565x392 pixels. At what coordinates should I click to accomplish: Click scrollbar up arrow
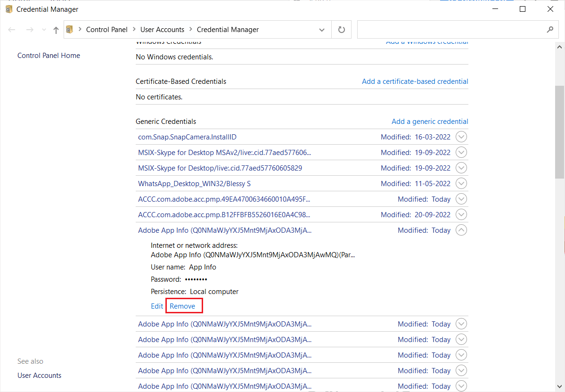coord(559,47)
